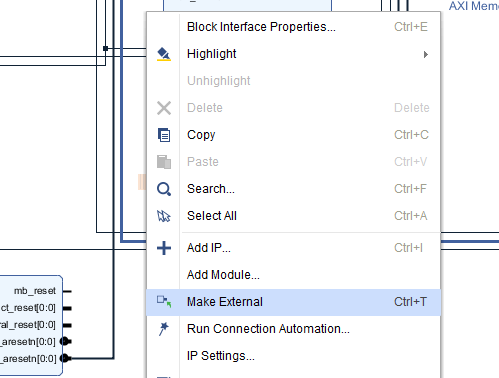499x378 pixels.
Task: Choose Add IP... from menu
Action: 294,248
